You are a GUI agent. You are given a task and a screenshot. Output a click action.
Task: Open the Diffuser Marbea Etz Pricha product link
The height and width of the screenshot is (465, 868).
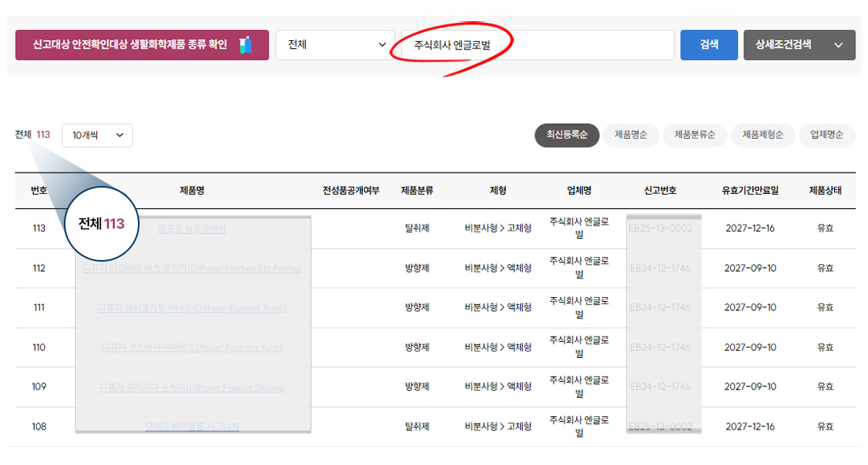click(x=192, y=268)
